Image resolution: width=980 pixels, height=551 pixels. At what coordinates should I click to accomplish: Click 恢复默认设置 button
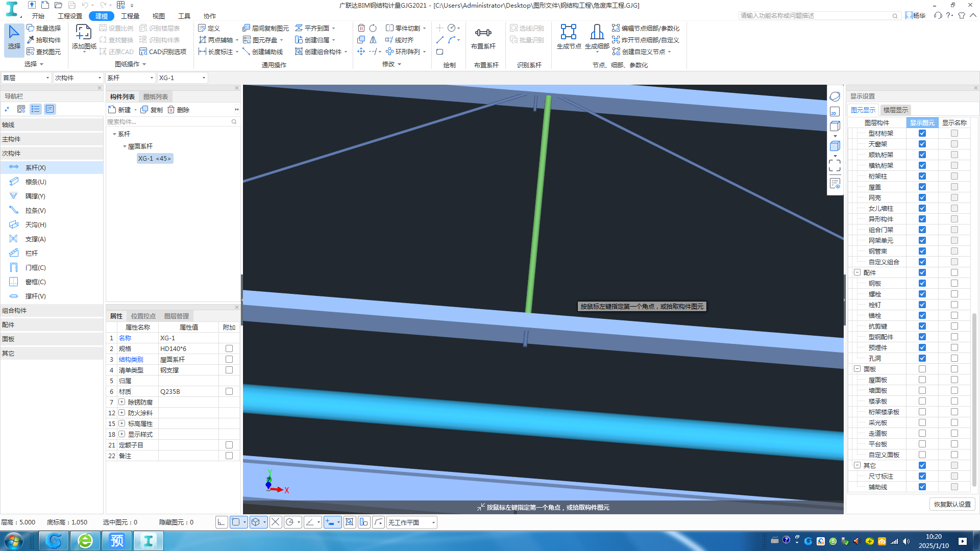tap(952, 505)
